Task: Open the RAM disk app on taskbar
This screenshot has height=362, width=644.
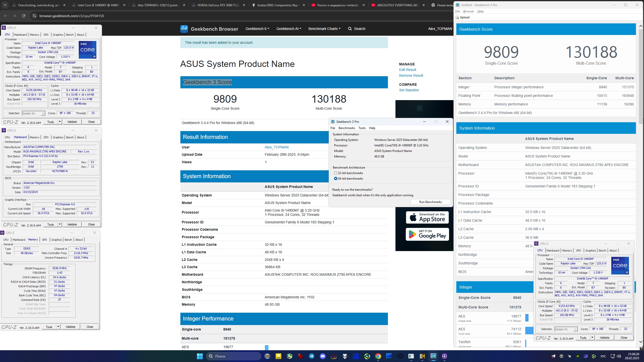Action: [267, 356]
